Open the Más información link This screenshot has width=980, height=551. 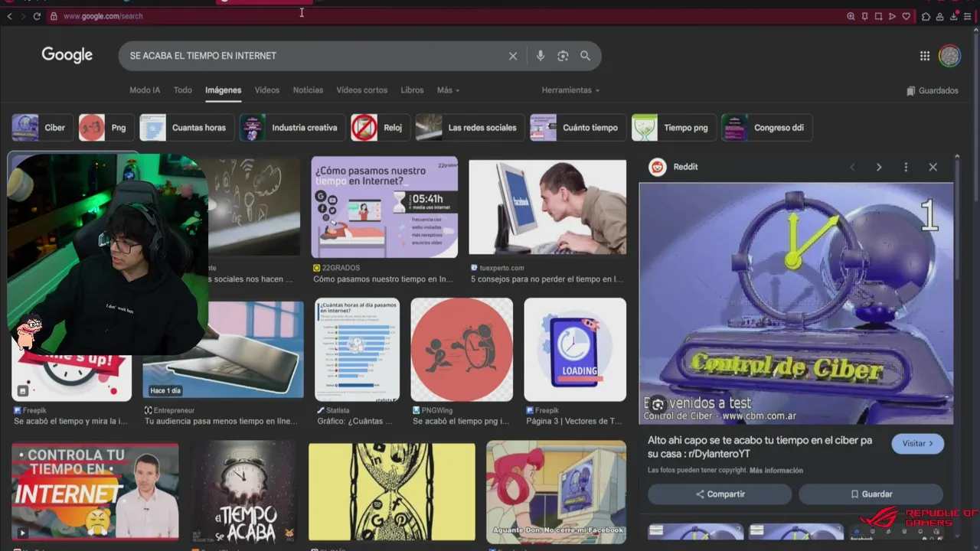tap(776, 471)
